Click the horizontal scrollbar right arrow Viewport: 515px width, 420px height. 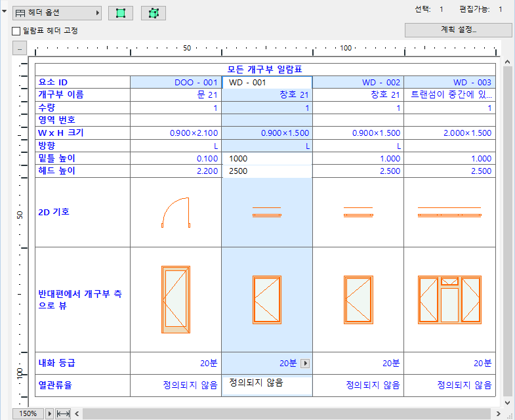coord(498,413)
